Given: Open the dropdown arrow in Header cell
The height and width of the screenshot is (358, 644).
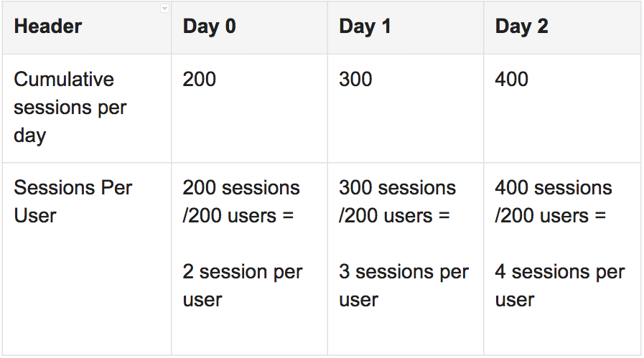Looking at the screenshot, I should click(164, 9).
